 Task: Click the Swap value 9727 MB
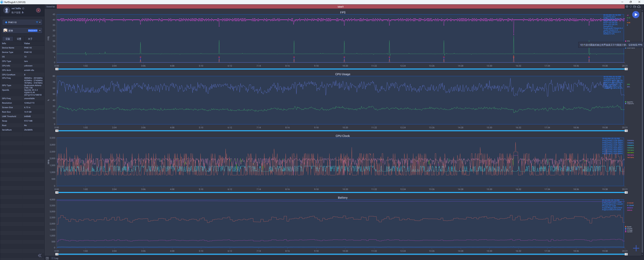tap(28, 121)
